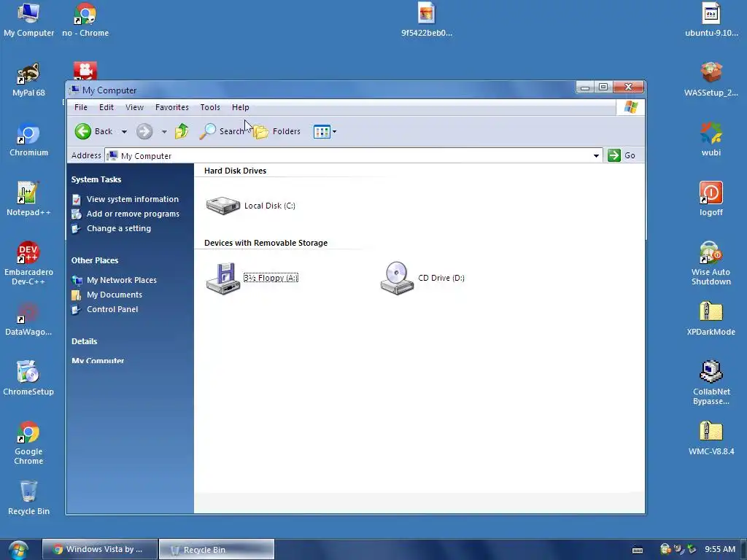Open Control Panel in Other Places
The height and width of the screenshot is (560, 747).
(112, 309)
